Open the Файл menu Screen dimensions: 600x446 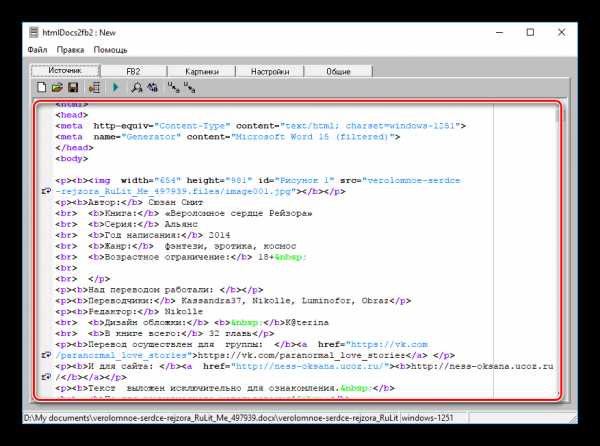(38, 50)
